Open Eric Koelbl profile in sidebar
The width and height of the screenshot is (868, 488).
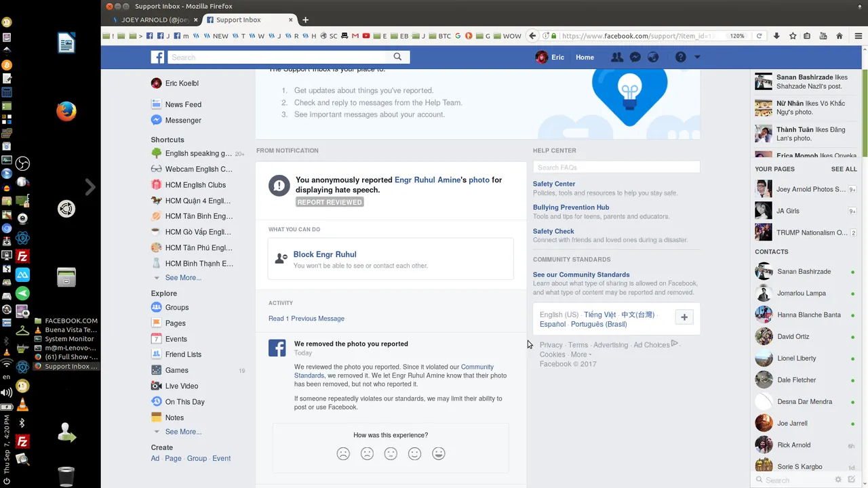[182, 83]
